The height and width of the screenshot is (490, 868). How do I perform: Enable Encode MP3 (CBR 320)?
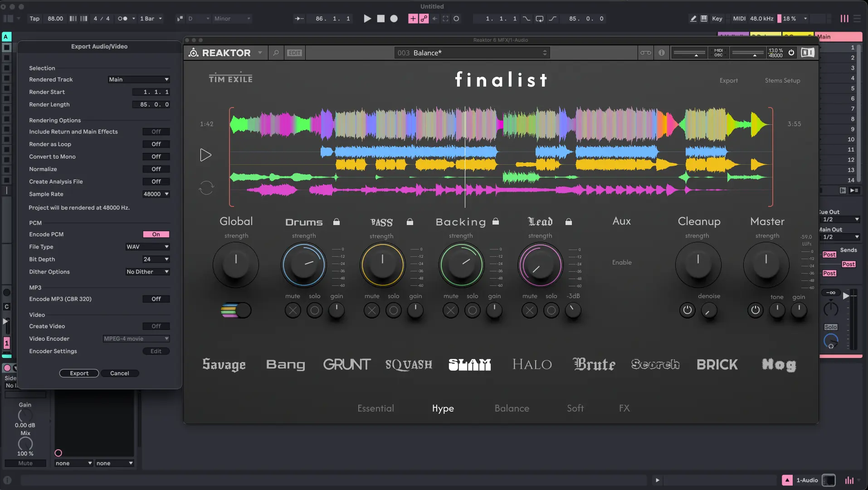156,299
